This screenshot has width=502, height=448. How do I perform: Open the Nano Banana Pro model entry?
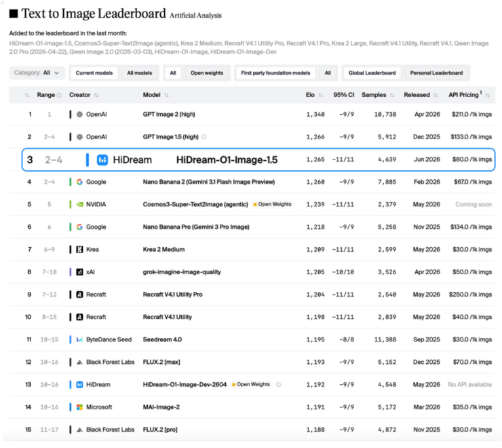196,227
